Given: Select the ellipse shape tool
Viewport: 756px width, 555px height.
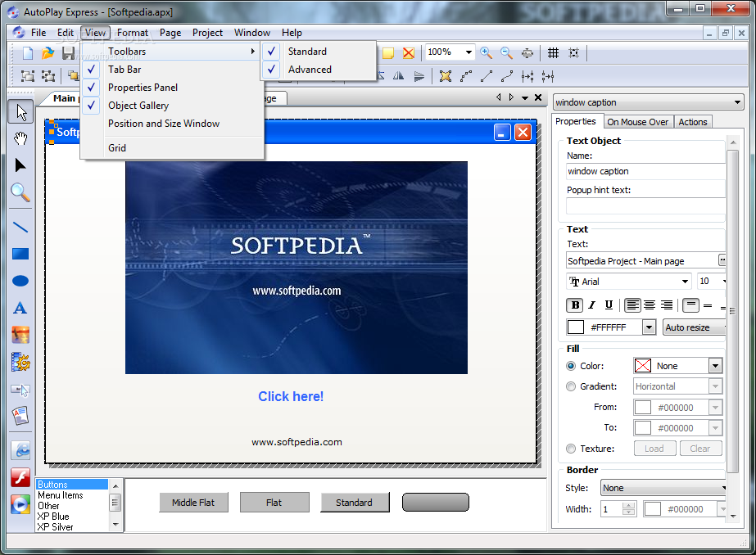Looking at the screenshot, I should 20,281.
